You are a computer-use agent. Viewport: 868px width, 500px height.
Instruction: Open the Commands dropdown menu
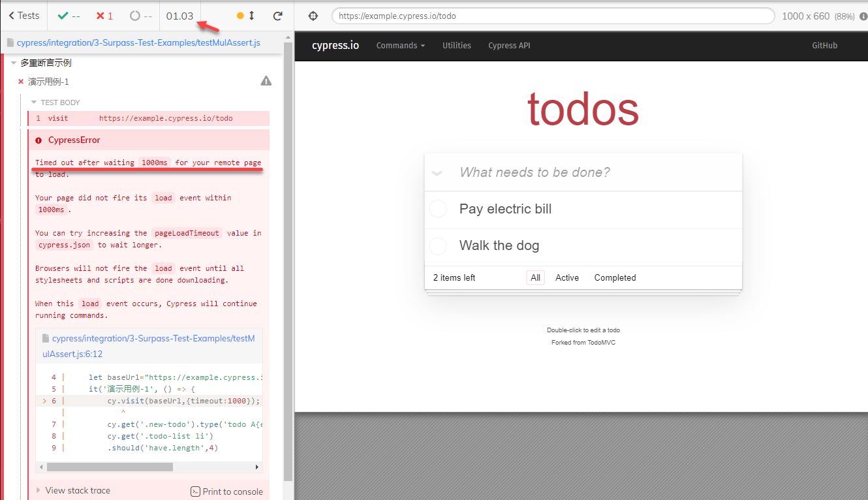400,46
